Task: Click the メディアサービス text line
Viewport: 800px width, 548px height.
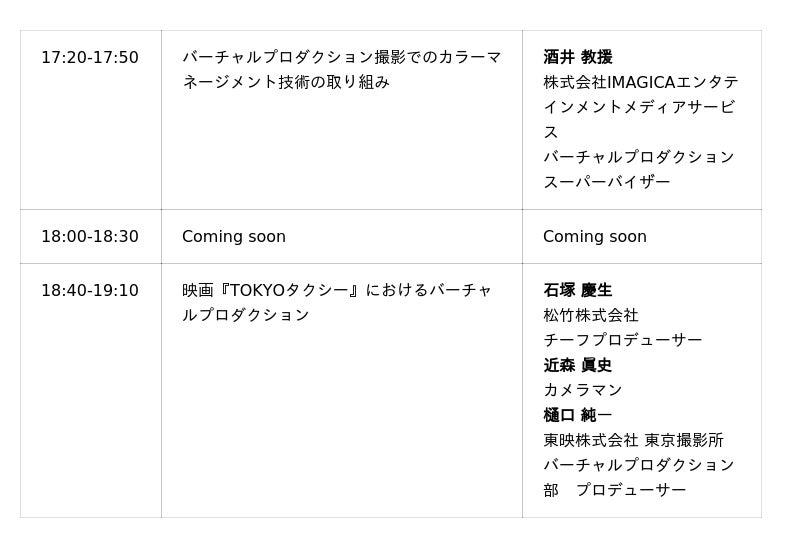Action: coord(638,108)
